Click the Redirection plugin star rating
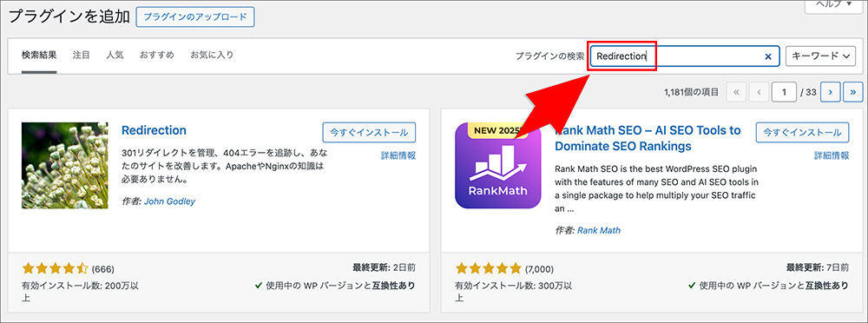The width and height of the screenshot is (868, 323). click(x=55, y=269)
